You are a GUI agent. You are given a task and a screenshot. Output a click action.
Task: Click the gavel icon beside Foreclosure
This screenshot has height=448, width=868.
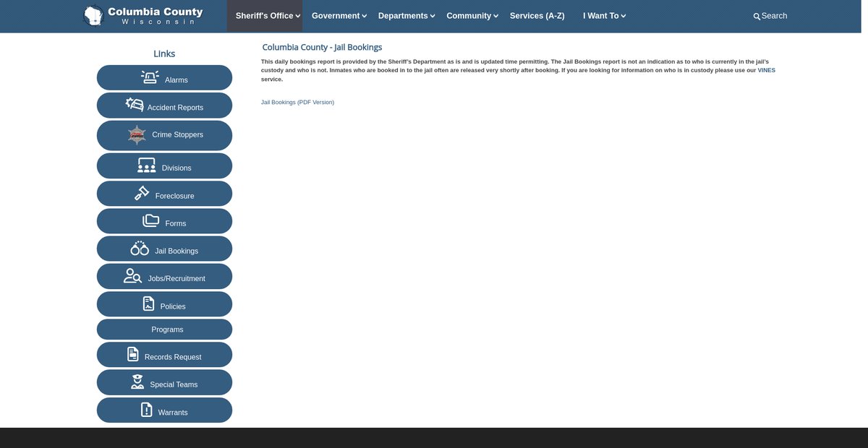pos(142,194)
